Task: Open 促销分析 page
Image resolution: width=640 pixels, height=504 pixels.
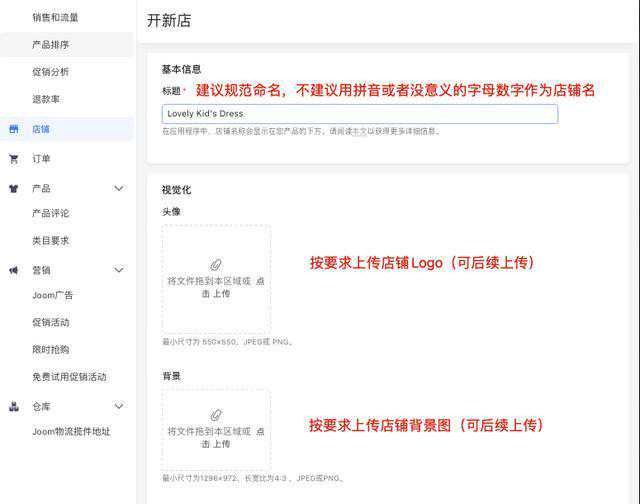Action: pos(51,72)
